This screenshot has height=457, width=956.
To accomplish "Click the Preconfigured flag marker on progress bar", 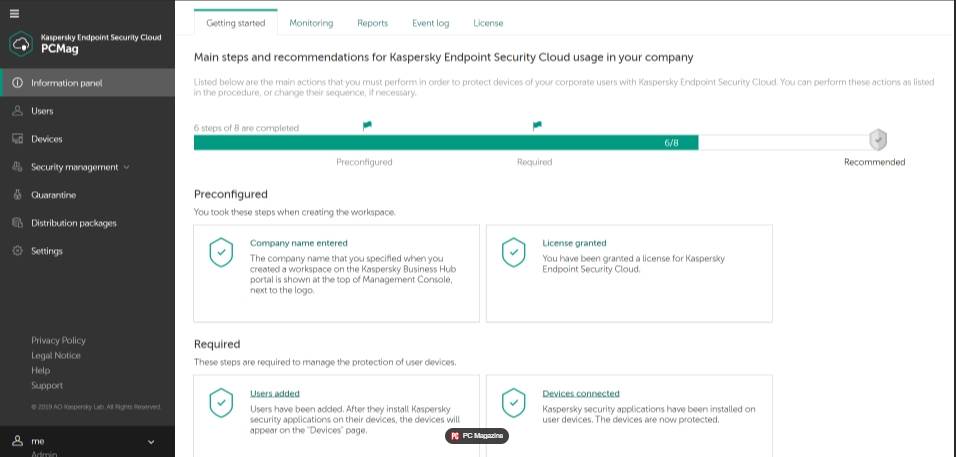I will pos(367,126).
